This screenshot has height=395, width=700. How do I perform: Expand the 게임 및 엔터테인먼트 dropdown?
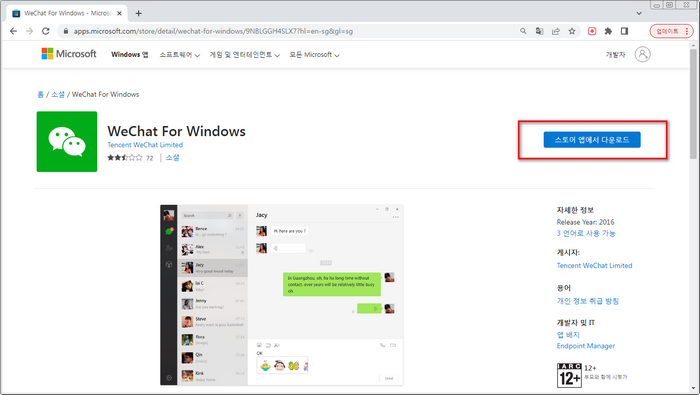(245, 54)
